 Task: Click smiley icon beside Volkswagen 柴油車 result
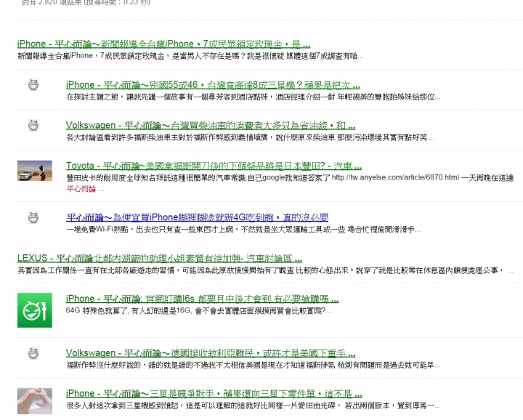pos(33,125)
